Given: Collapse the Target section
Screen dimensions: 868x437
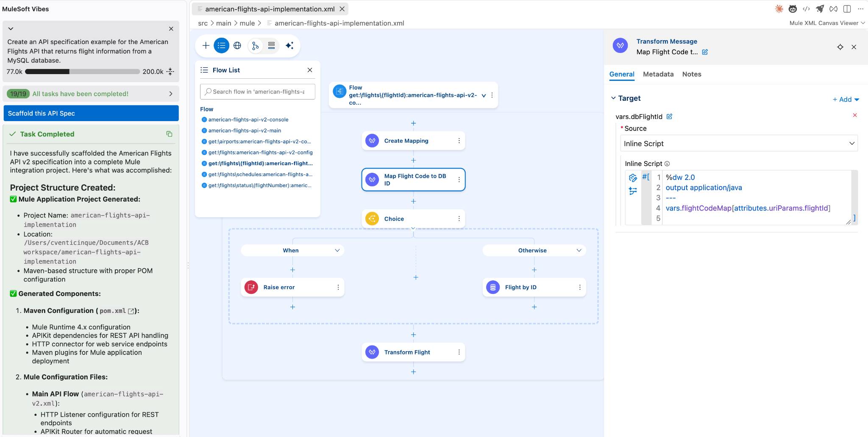Looking at the screenshot, I should click(613, 98).
